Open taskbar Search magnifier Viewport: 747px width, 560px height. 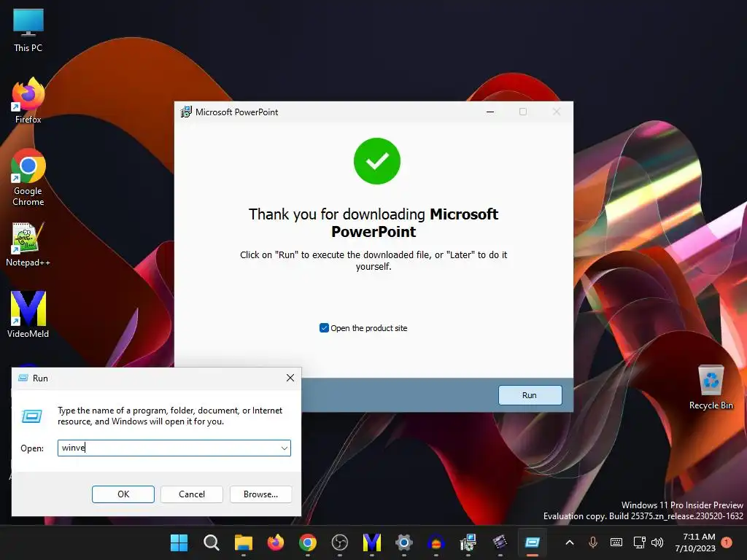pyautogui.click(x=211, y=542)
